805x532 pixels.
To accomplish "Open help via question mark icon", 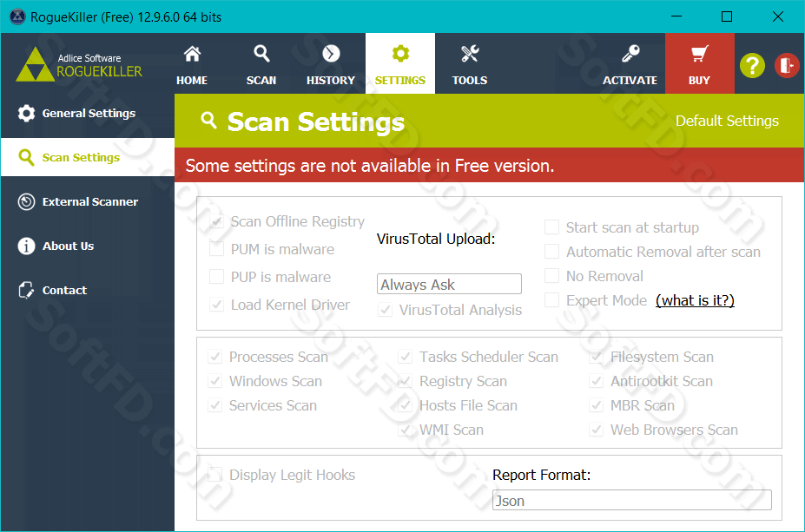I will (752, 66).
